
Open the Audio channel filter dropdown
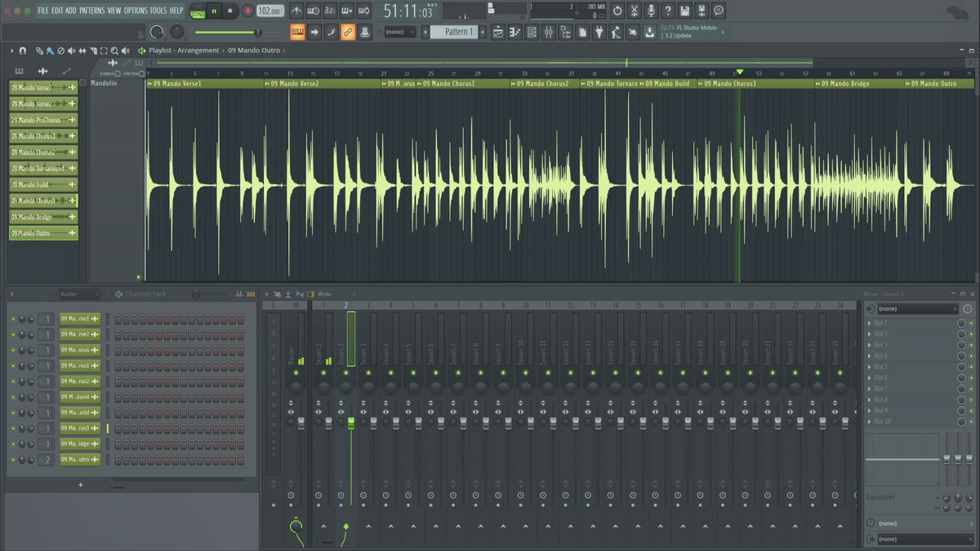coord(73,294)
